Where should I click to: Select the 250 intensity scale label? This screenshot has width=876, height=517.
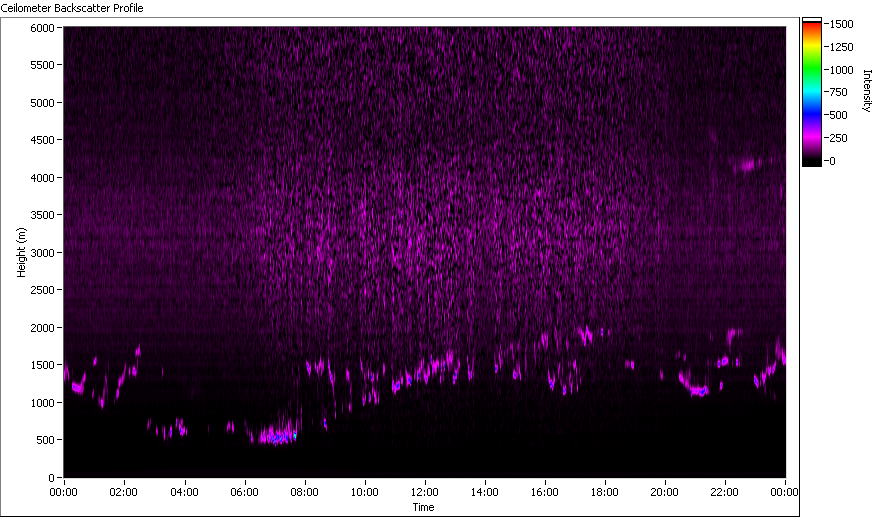(x=839, y=138)
